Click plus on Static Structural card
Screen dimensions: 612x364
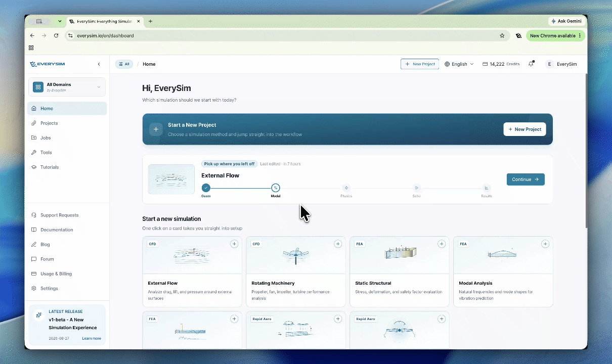(x=442, y=244)
